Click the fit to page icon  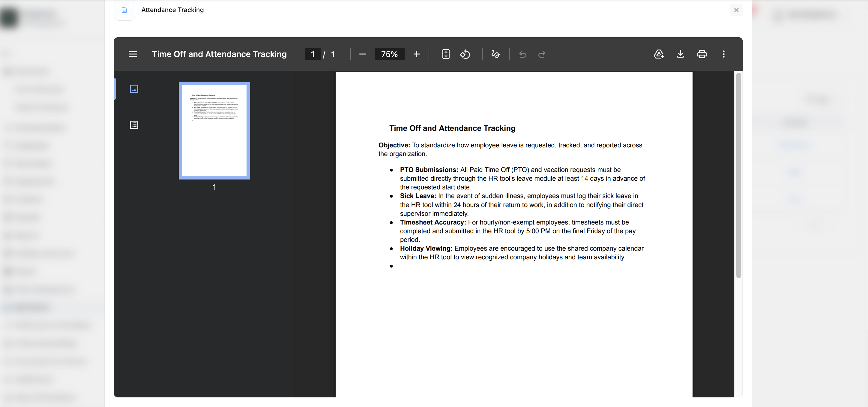[x=445, y=54]
